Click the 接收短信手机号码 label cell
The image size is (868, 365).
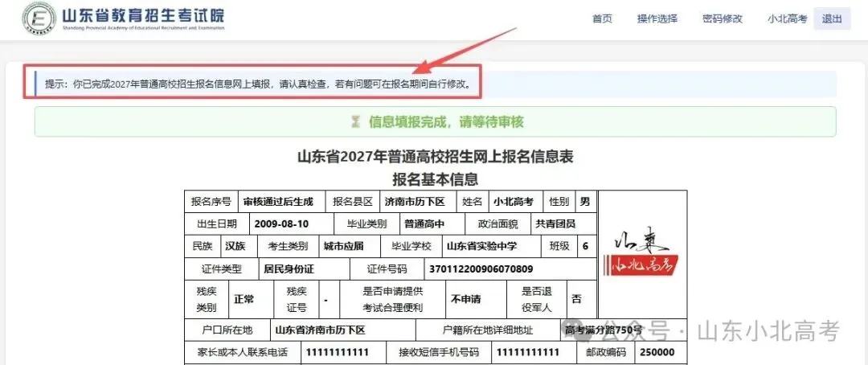(439, 352)
